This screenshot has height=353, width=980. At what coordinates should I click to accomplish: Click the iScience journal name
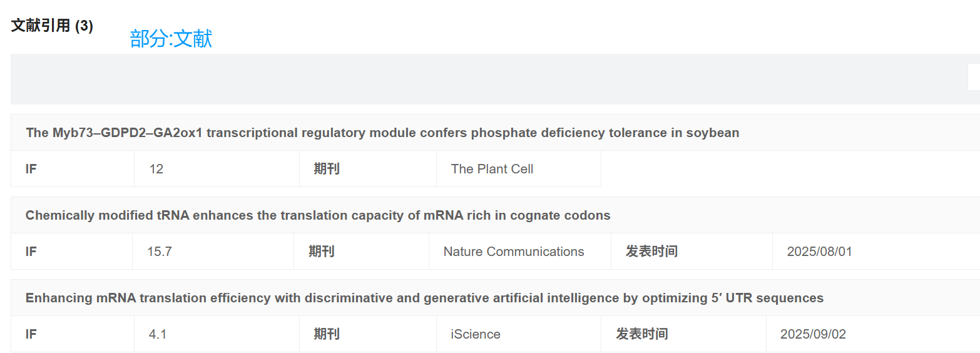[x=476, y=334]
